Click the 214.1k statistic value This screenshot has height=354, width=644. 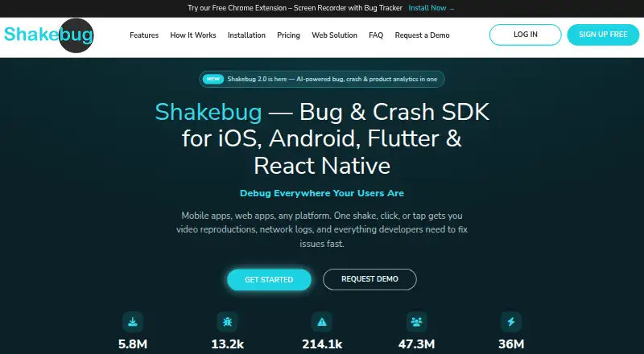tap(322, 344)
